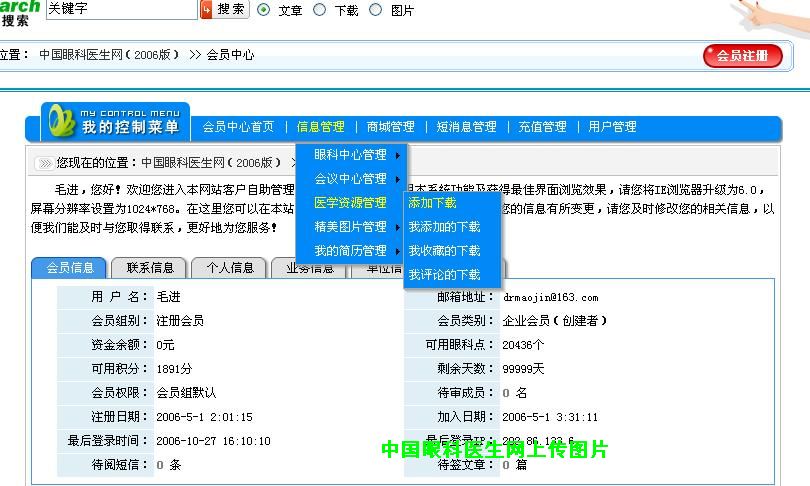Viewport: 810px width, 486px height.
Task: Switch to the 个人信息 tab
Action: [229, 268]
